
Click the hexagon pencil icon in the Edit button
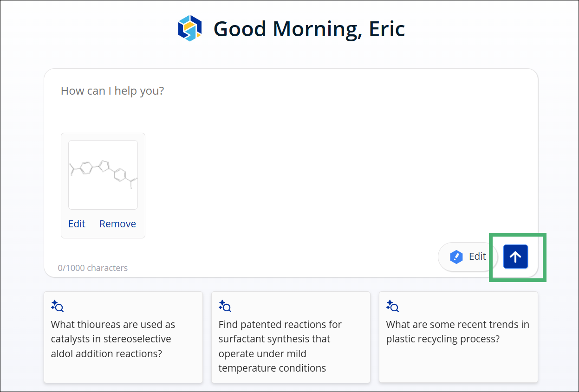(x=457, y=257)
